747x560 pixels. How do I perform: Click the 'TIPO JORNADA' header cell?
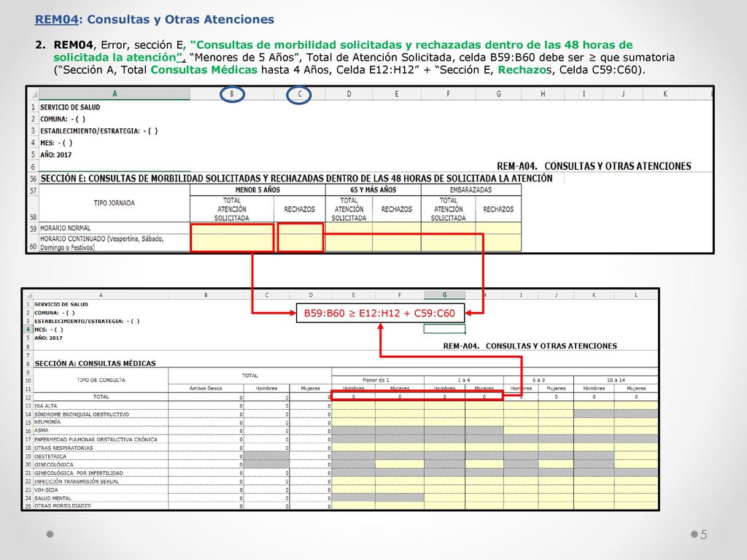(115, 203)
